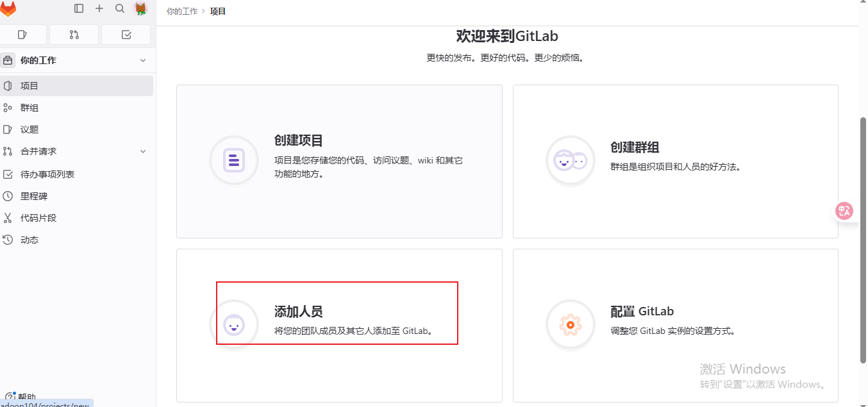Click the 待办事项列表 checkbox icon
Screen dimensions: 868x407
point(8,174)
